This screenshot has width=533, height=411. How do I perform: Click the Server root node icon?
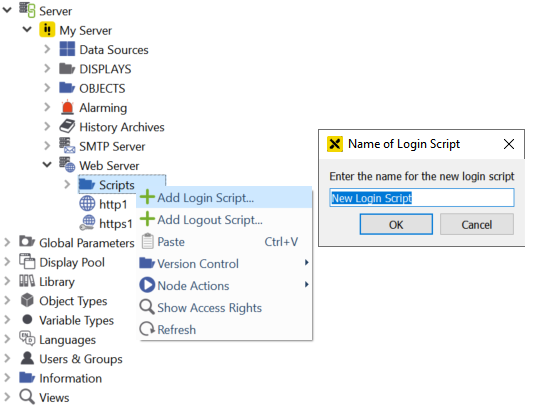pos(27,10)
